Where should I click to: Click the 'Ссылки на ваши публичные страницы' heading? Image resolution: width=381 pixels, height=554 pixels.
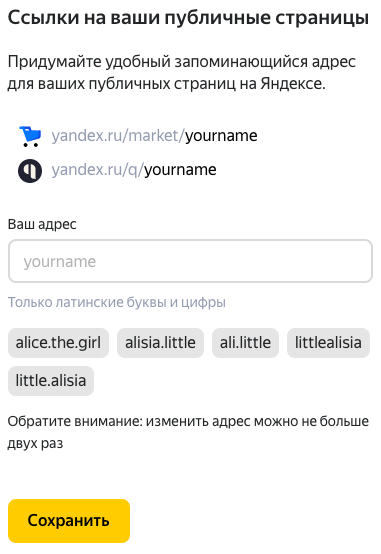[188, 18]
